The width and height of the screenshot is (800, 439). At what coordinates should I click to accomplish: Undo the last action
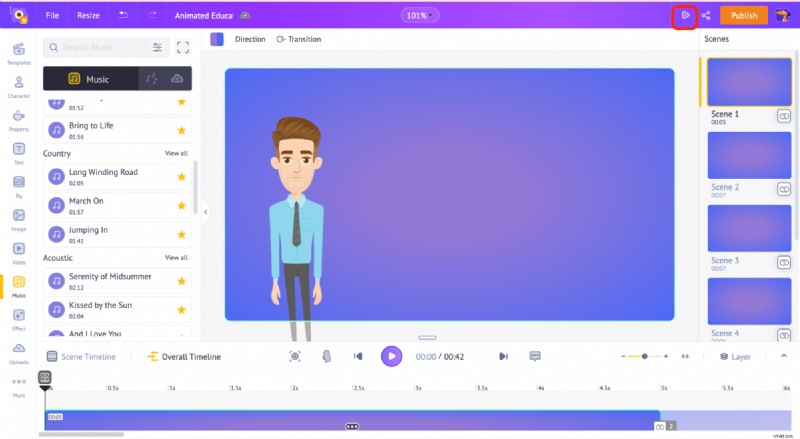123,15
